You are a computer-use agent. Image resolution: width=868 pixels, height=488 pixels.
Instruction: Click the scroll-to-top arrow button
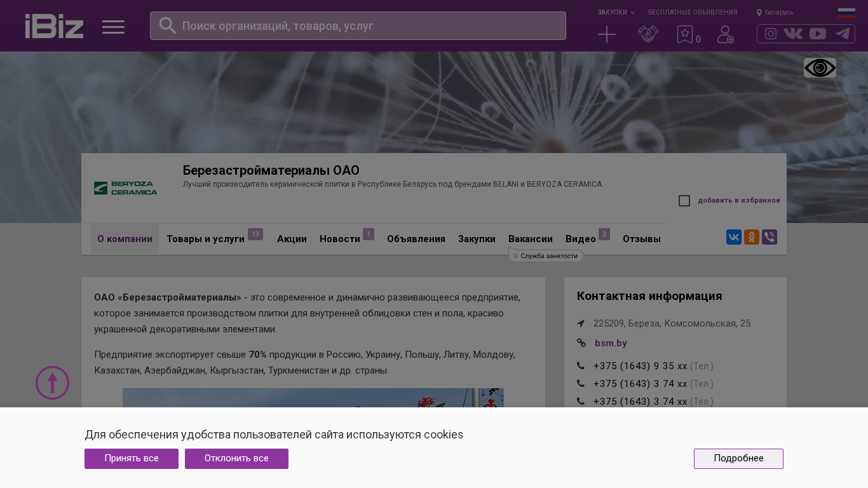tap(52, 383)
